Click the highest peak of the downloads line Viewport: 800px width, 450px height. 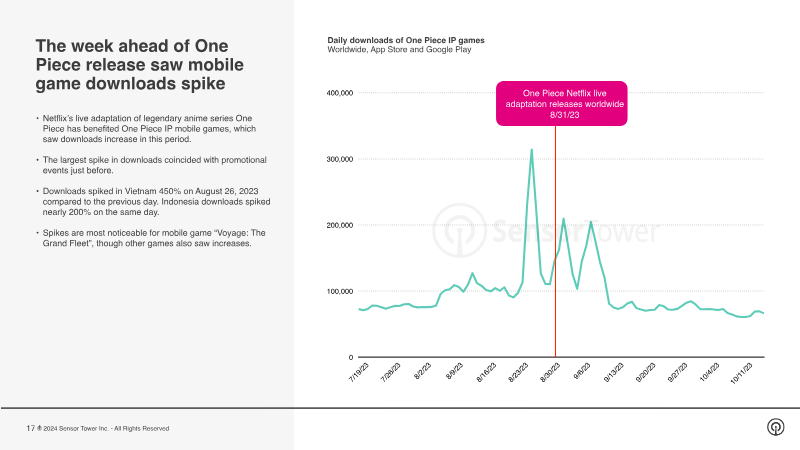(531, 150)
